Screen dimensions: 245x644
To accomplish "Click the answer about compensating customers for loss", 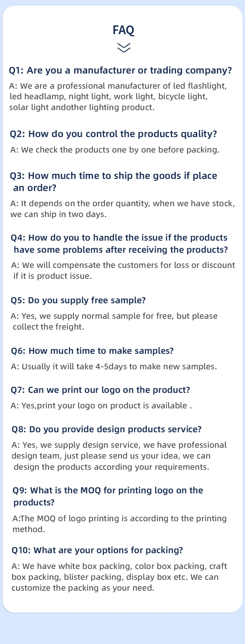I will point(123,271).
